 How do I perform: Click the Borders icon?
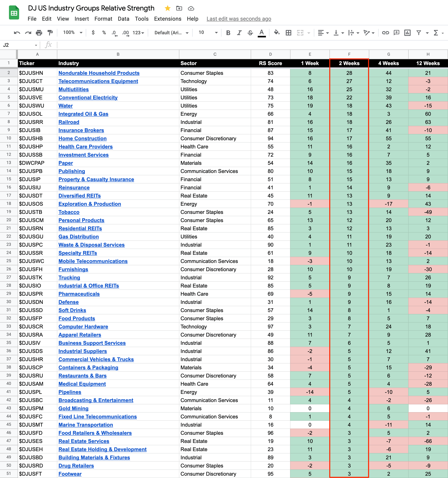pos(289,33)
